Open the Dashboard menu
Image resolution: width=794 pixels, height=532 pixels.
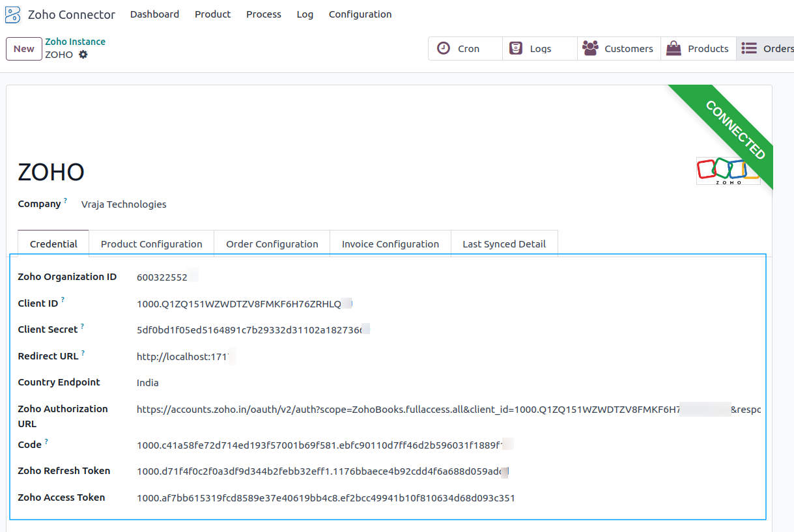(x=154, y=14)
